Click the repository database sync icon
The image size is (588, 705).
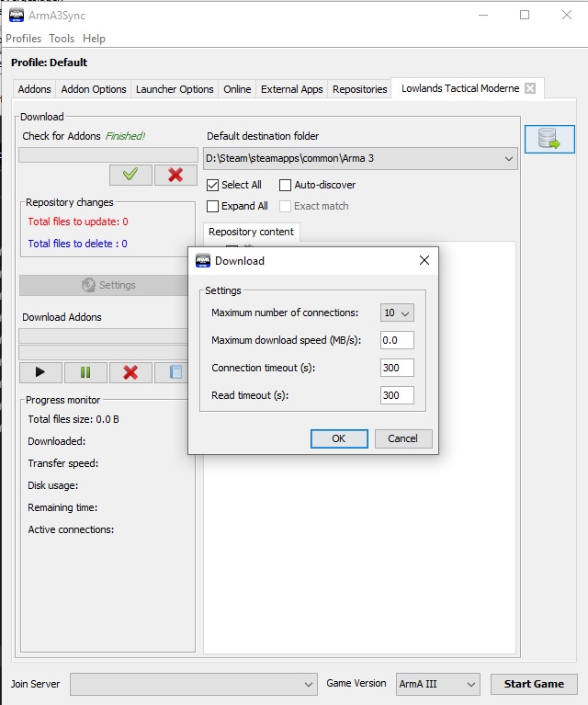(549, 139)
